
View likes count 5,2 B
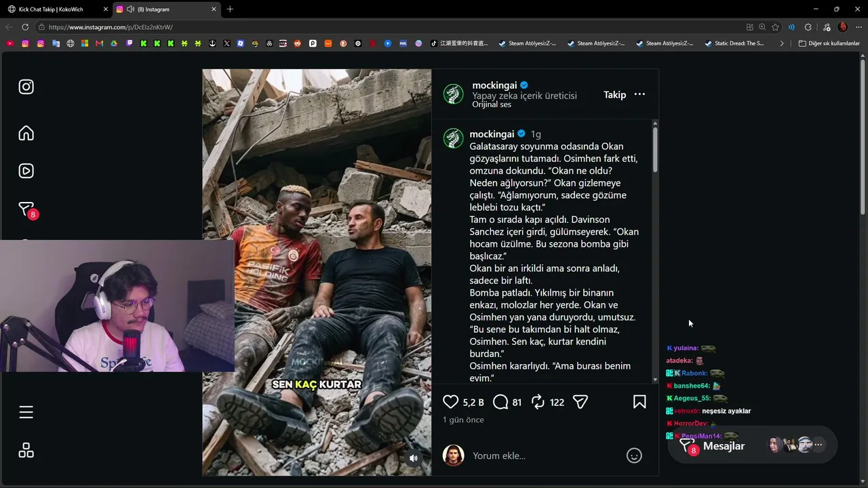[x=473, y=403]
